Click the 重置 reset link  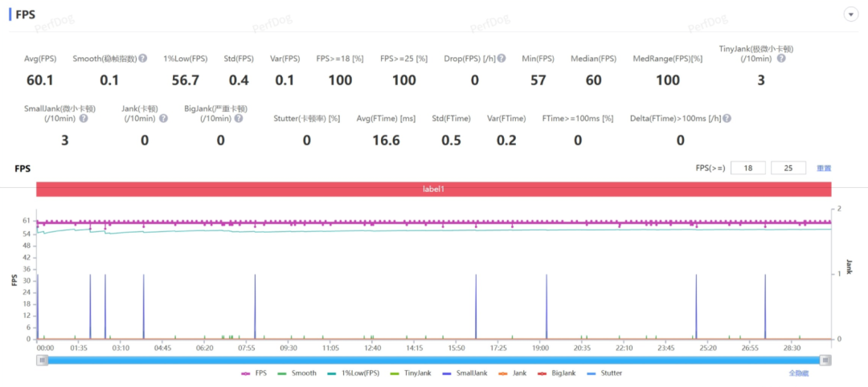(x=824, y=168)
